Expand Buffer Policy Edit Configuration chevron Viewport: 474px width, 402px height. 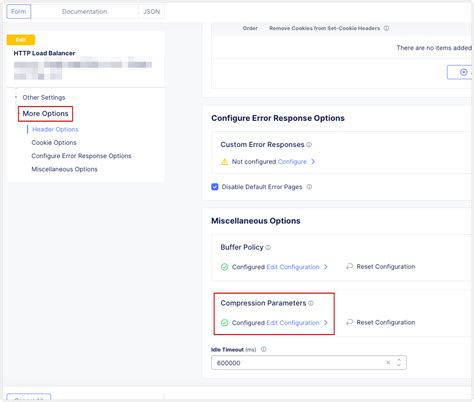point(326,267)
